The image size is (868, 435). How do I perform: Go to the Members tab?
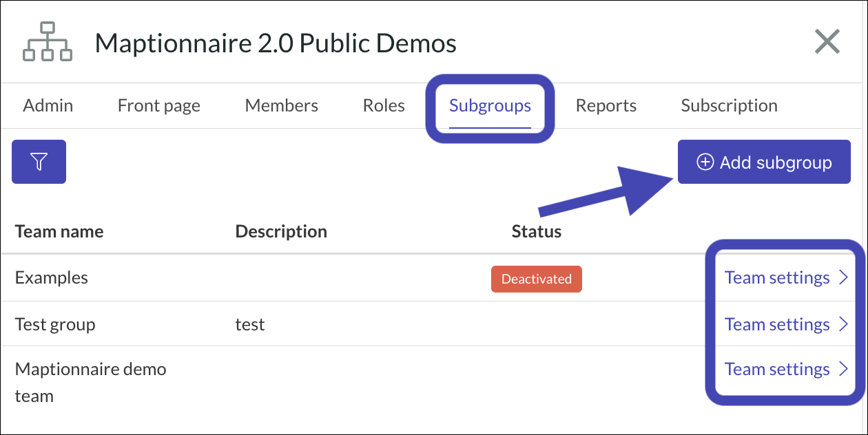click(282, 105)
